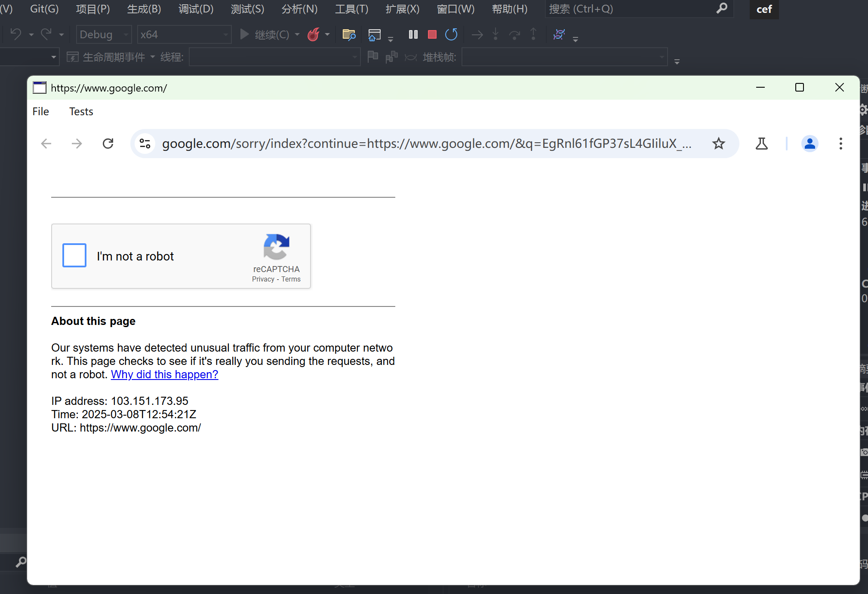Open the 线程 thread combo box
The height and width of the screenshot is (594, 868).
[x=275, y=57]
